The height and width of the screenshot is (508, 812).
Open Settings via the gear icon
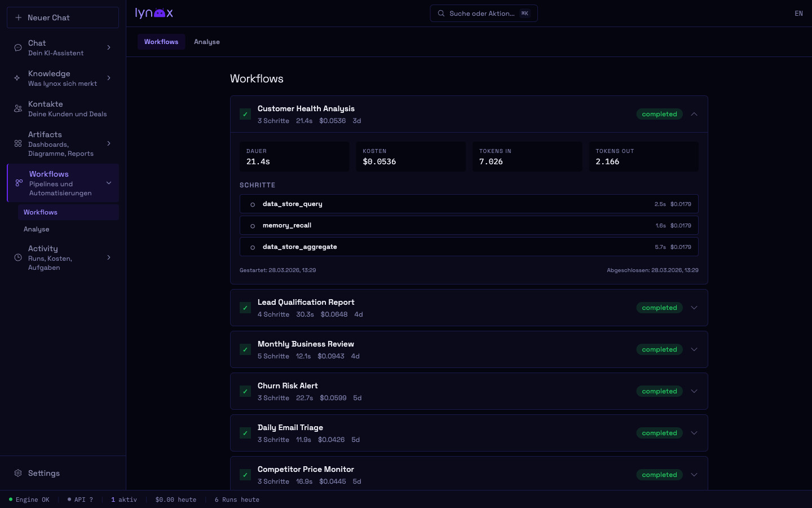coord(17,473)
